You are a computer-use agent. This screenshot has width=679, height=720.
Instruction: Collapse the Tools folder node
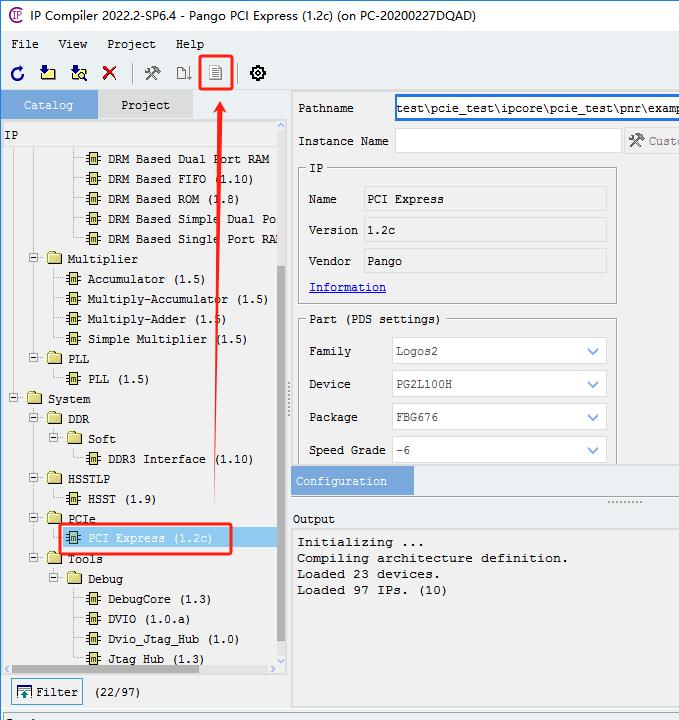(34, 558)
